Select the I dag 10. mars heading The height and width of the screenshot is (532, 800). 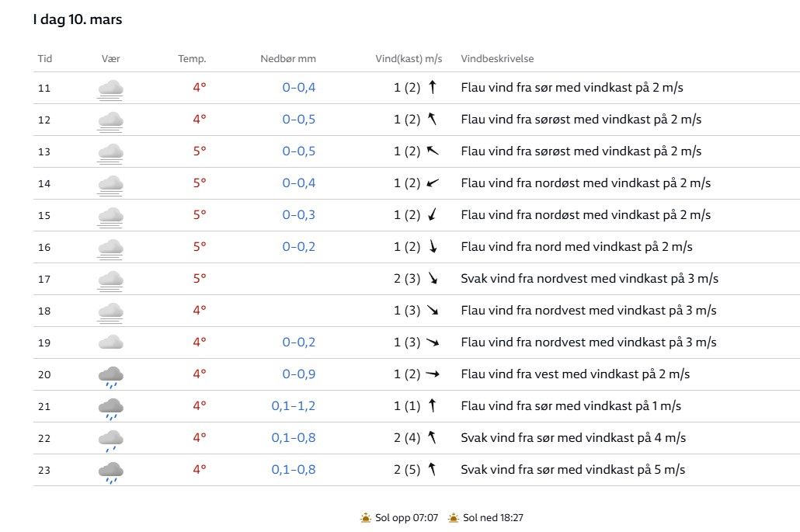[x=78, y=20]
